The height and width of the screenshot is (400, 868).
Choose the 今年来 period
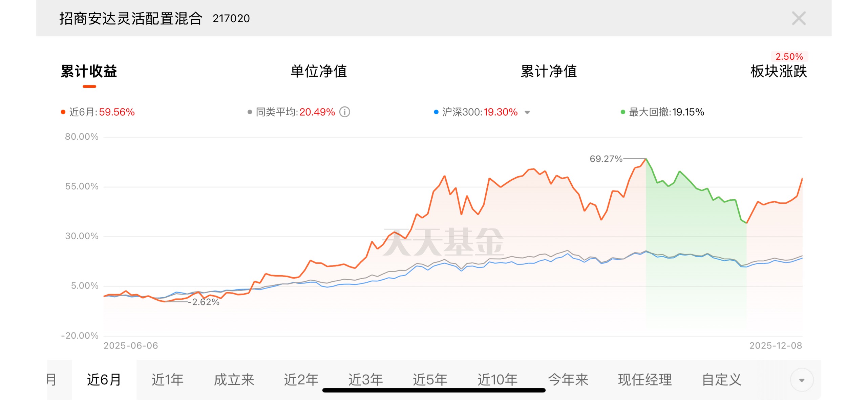568,380
